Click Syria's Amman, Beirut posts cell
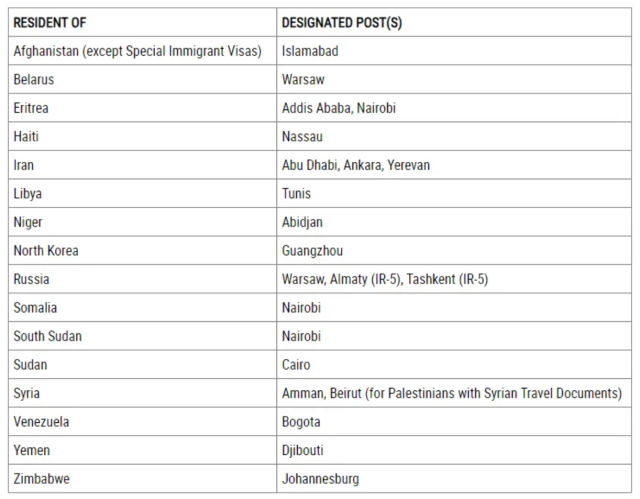 tap(454, 393)
